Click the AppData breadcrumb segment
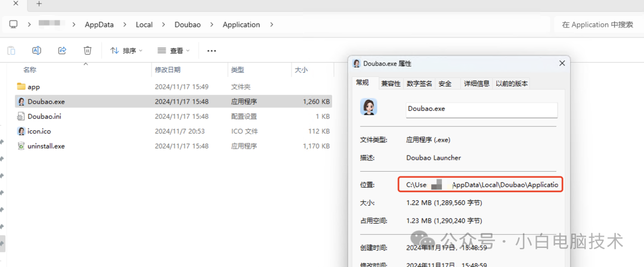Image resolution: width=644 pixels, height=267 pixels. pyautogui.click(x=100, y=24)
